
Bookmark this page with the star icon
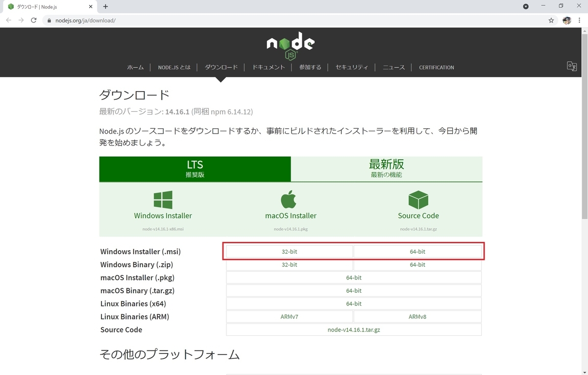(551, 21)
